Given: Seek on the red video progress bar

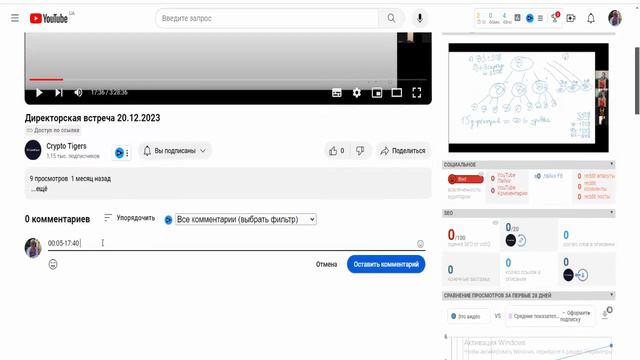Looking at the screenshot, I should pos(46,79).
